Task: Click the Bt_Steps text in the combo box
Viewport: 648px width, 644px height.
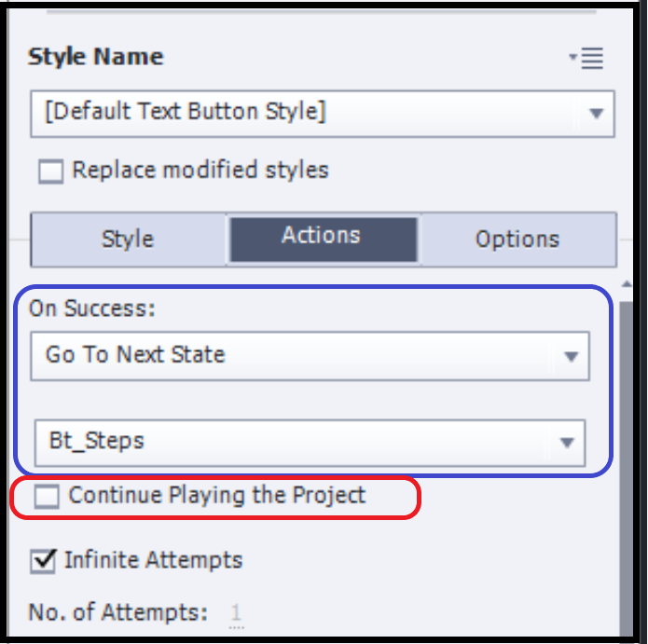Action: point(94,441)
